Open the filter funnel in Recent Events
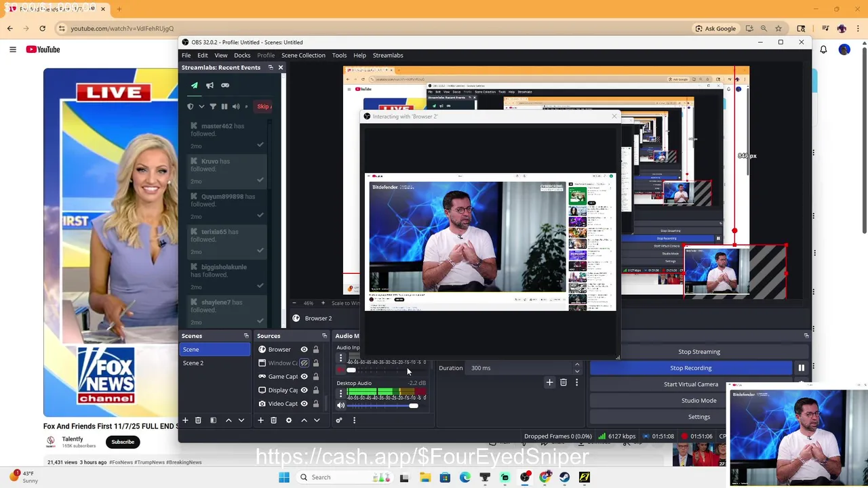The height and width of the screenshot is (488, 868). 213,106
